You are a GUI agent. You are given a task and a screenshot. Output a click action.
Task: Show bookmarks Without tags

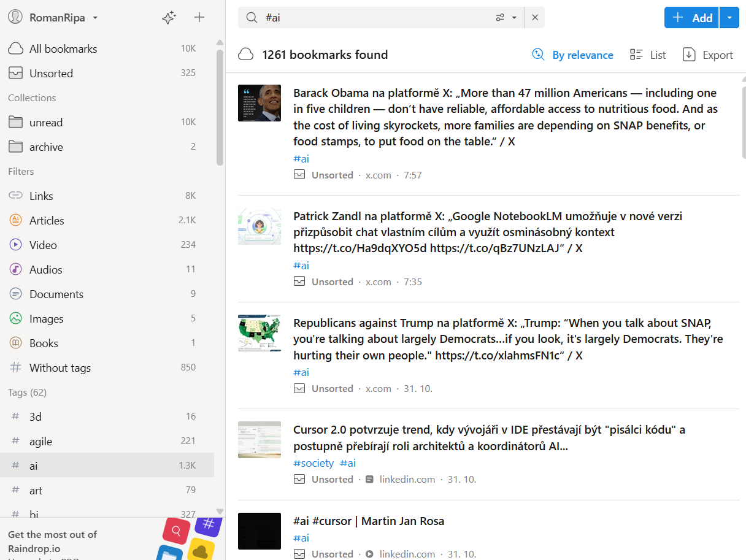click(x=107, y=367)
